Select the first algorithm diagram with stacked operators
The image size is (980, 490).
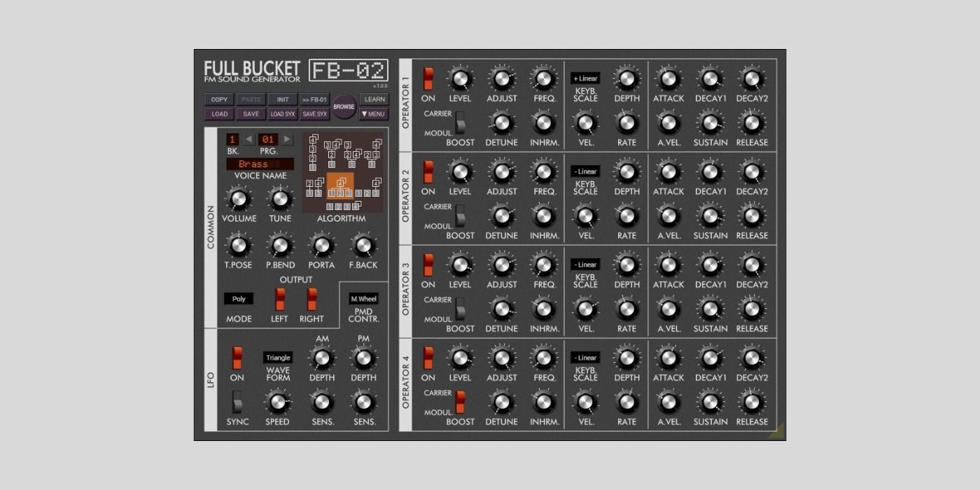[313, 153]
